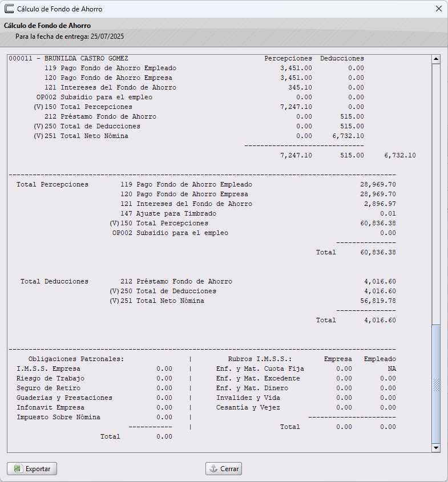The image size is (448, 482).
Task: Click the employee's 'OP002 Subsidio para el empleo' row
Action: tap(200, 97)
